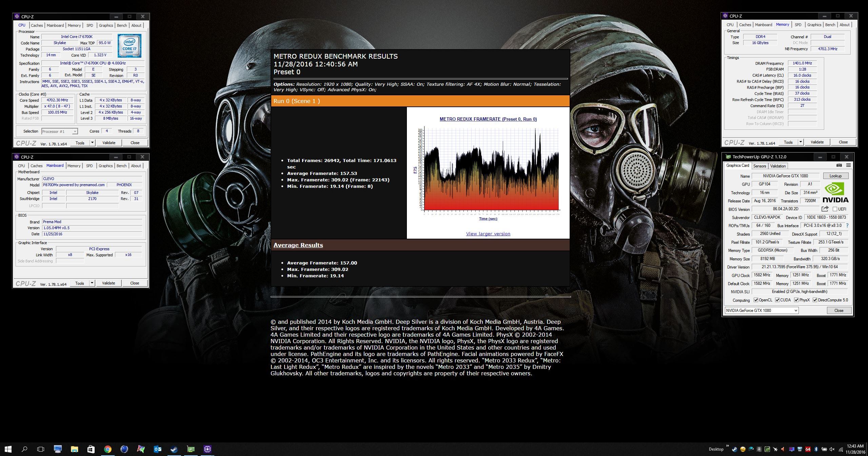
Task: Click the taskbar search magnifier icon
Action: [24, 449]
